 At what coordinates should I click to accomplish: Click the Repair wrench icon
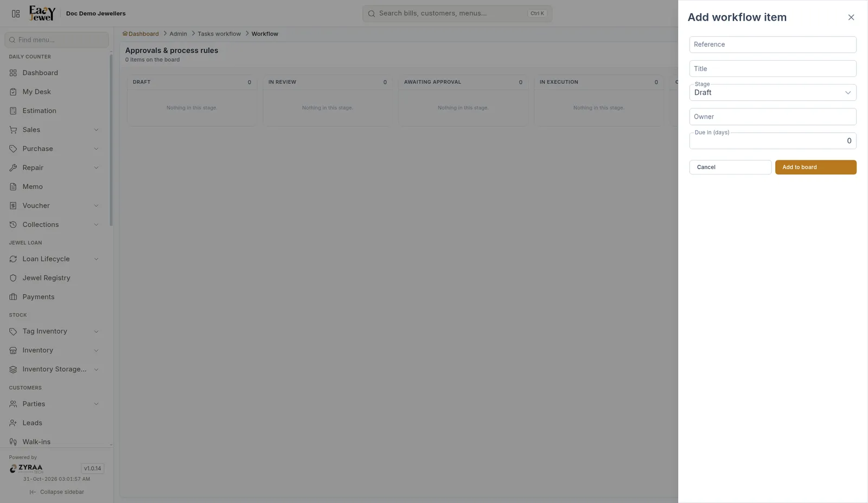click(13, 167)
